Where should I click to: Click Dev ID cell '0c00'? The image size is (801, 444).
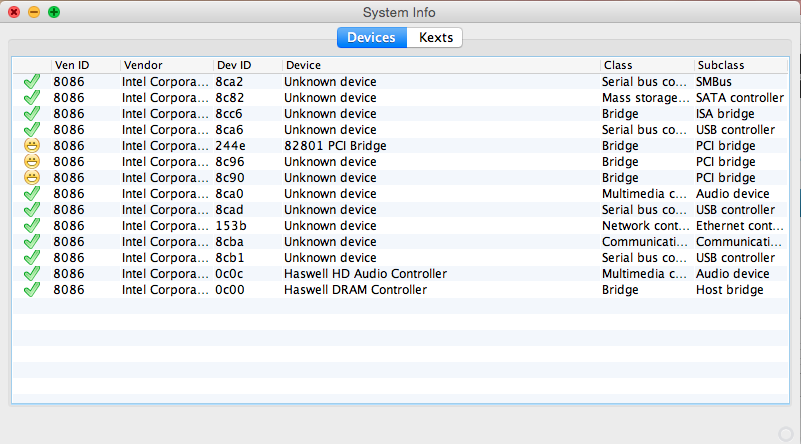pos(229,290)
